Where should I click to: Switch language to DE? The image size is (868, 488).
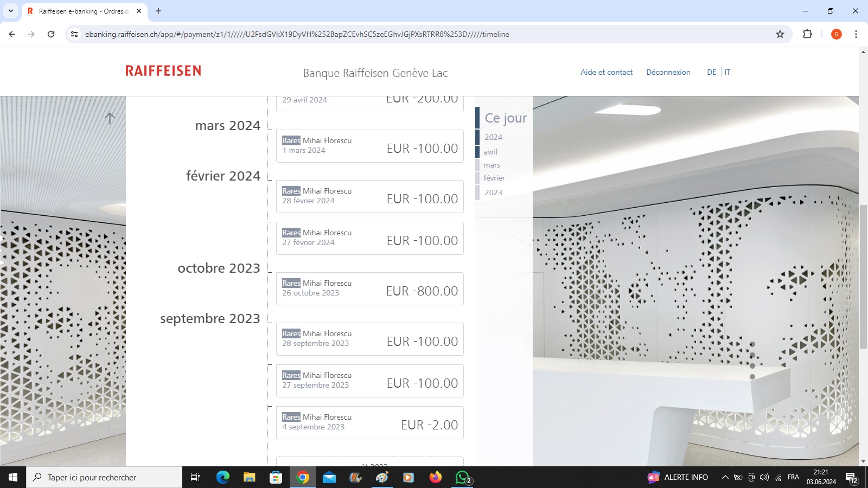pyautogui.click(x=711, y=72)
